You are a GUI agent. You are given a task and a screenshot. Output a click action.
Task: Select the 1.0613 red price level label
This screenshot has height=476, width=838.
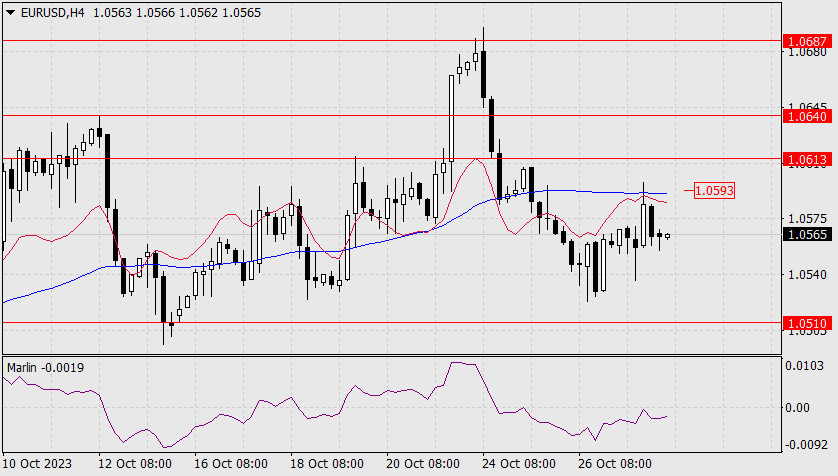[x=807, y=159]
